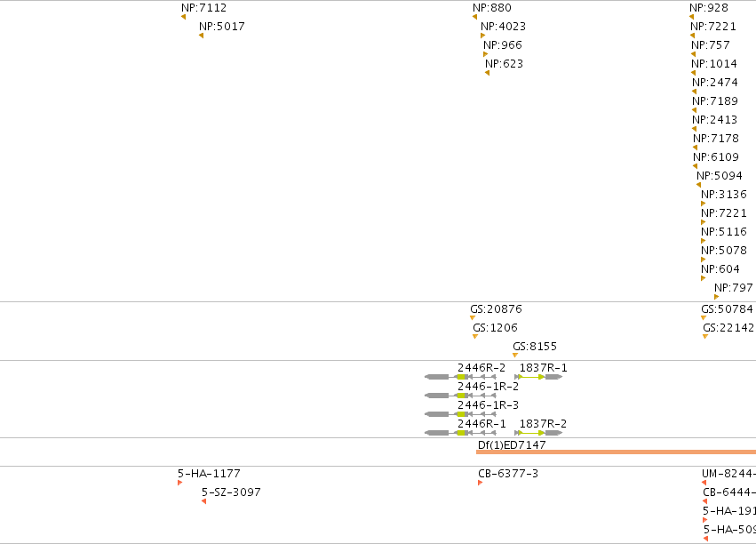Click the triangle marker under NP:880
This screenshot has height=544, width=756.
(x=474, y=17)
